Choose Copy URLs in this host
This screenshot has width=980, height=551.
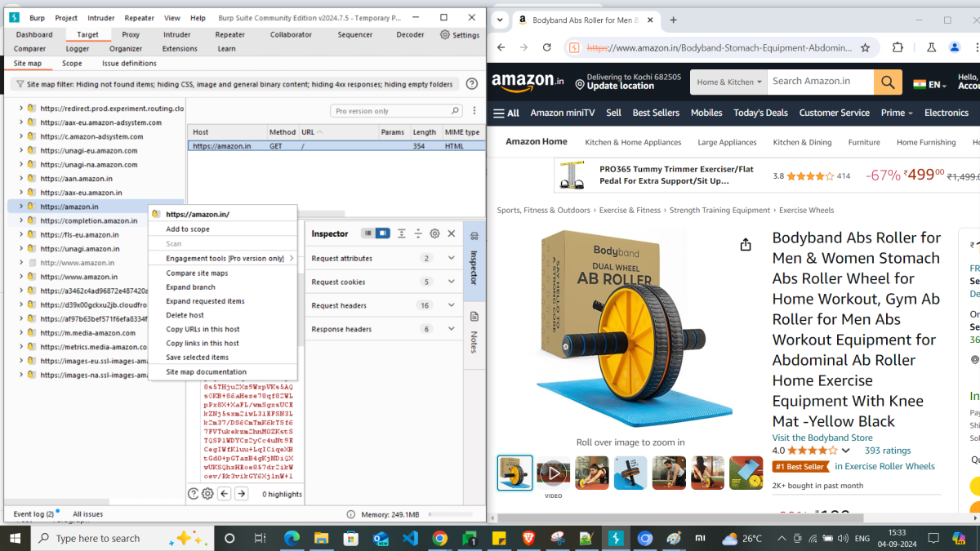click(222, 329)
